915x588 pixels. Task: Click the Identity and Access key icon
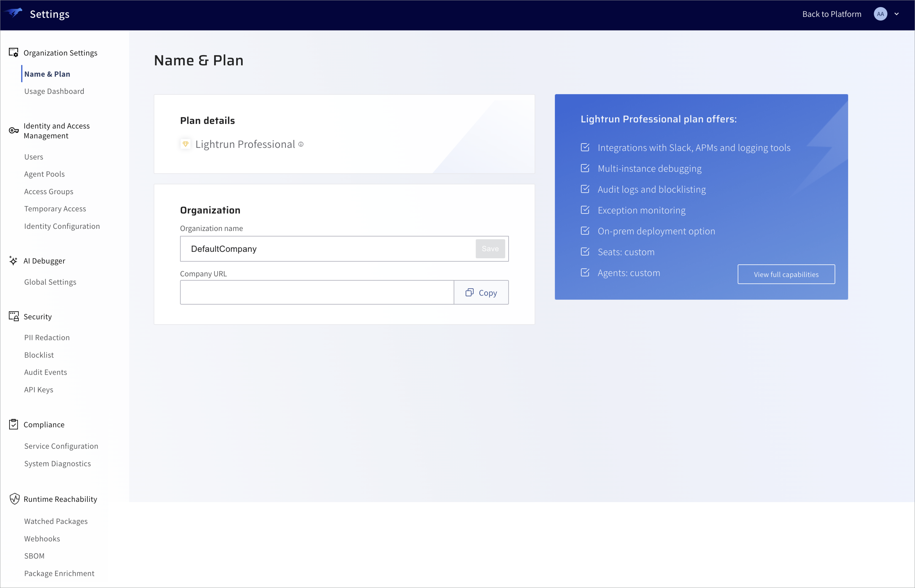pos(14,131)
